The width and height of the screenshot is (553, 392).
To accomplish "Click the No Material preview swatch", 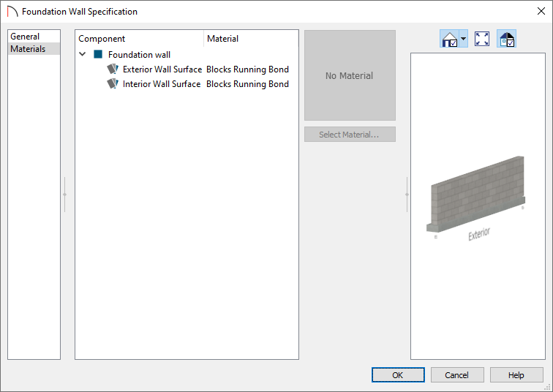I will [x=350, y=75].
